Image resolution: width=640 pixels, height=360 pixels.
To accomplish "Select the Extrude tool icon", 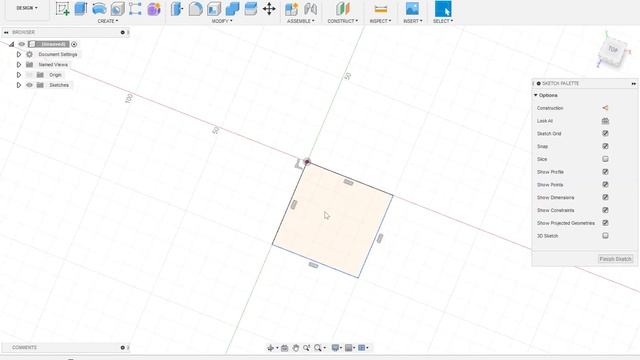I will 81,9.
